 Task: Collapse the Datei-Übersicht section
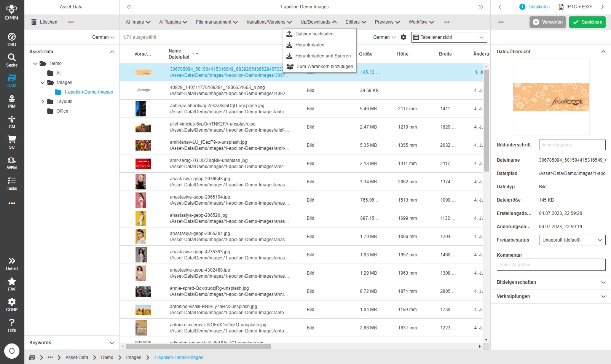[603, 52]
